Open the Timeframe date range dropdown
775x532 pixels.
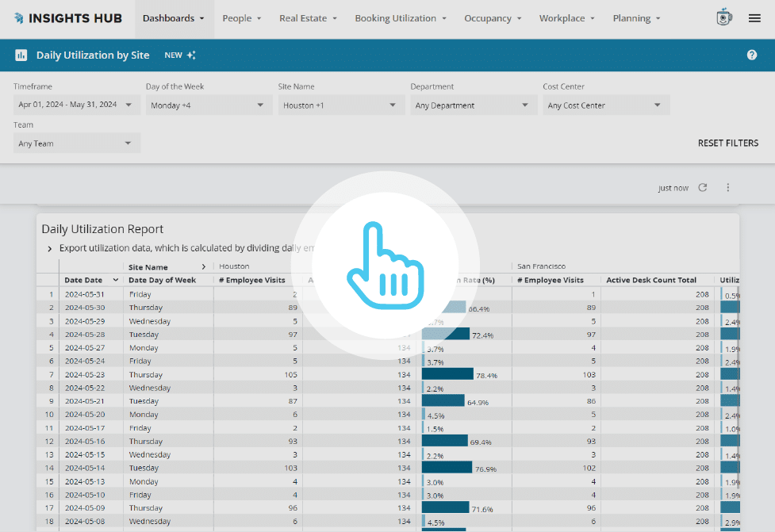pos(76,104)
